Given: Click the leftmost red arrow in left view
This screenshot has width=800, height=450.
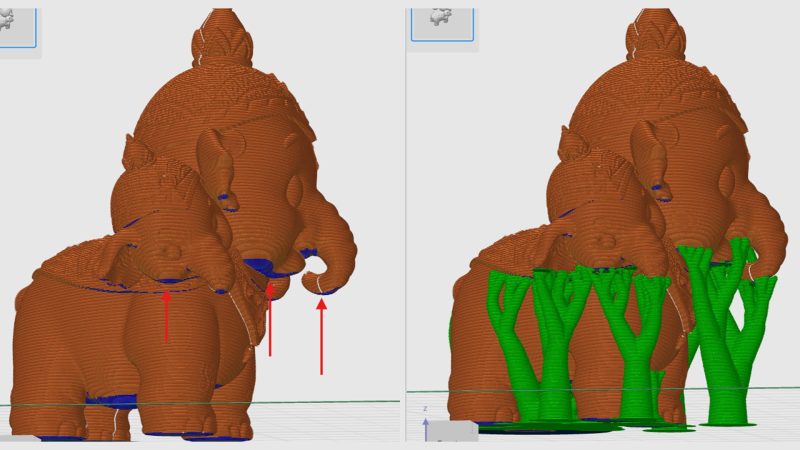Looking at the screenshot, I should point(167,315).
